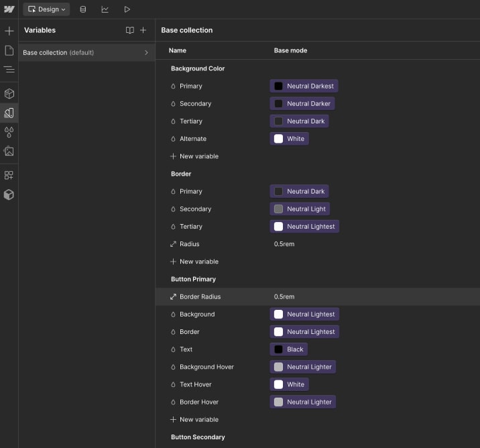Edit the Radius 0.5rem value

point(284,244)
